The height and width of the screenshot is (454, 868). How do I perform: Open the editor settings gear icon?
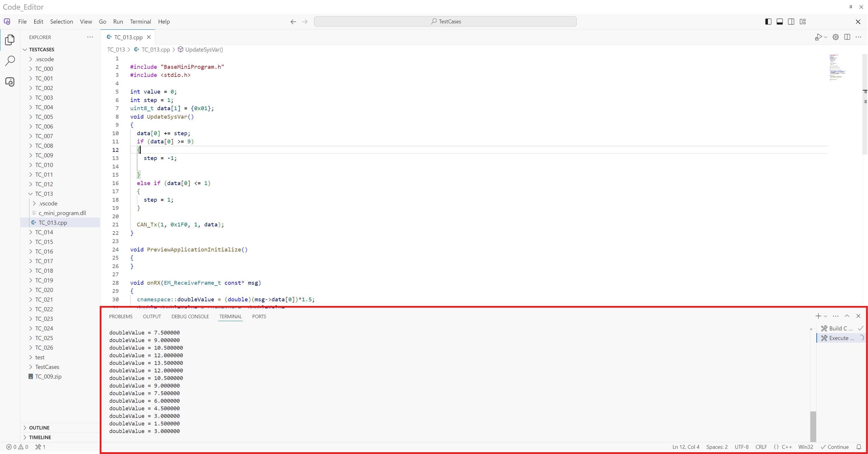pyautogui.click(x=836, y=37)
